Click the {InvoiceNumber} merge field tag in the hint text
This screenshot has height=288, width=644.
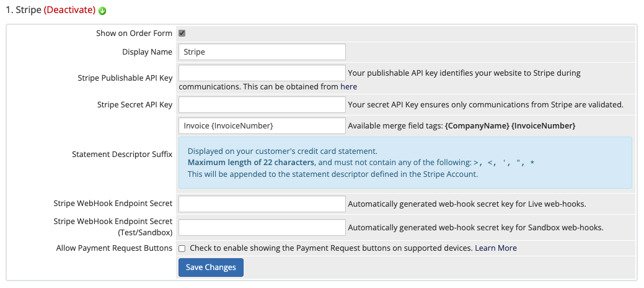[x=544, y=126]
